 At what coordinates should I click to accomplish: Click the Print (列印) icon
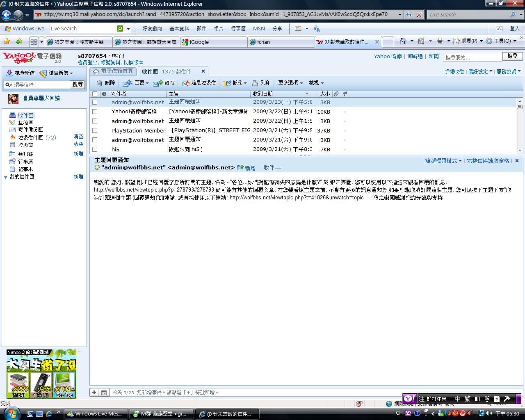[x=255, y=83]
